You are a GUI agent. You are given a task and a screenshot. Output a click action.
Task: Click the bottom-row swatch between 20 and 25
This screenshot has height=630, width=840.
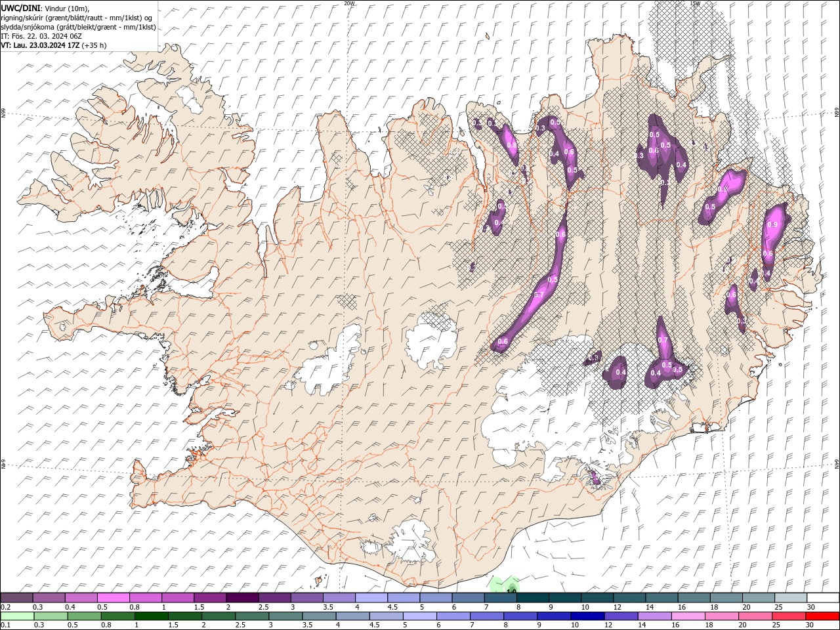755,616
